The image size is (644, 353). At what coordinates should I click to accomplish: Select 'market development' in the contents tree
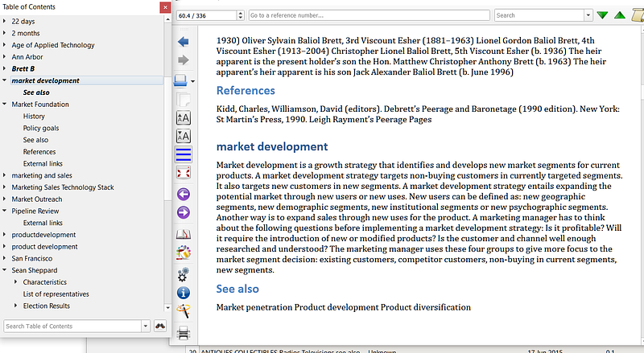[x=46, y=80]
